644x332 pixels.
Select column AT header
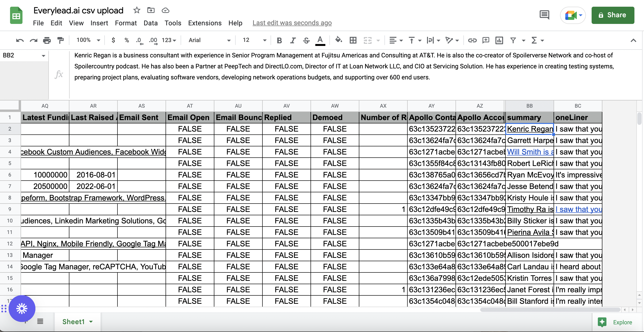[190, 106]
